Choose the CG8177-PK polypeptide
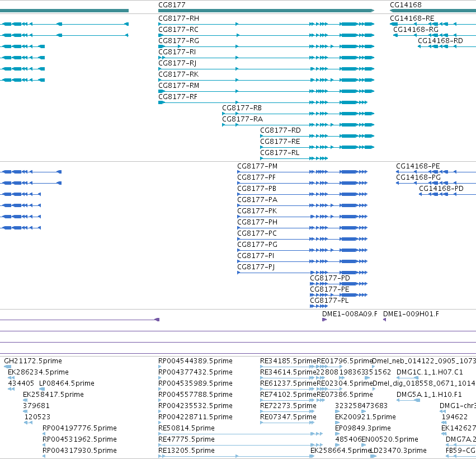The width and height of the screenshot is (476, 459). tap(257, 211)
